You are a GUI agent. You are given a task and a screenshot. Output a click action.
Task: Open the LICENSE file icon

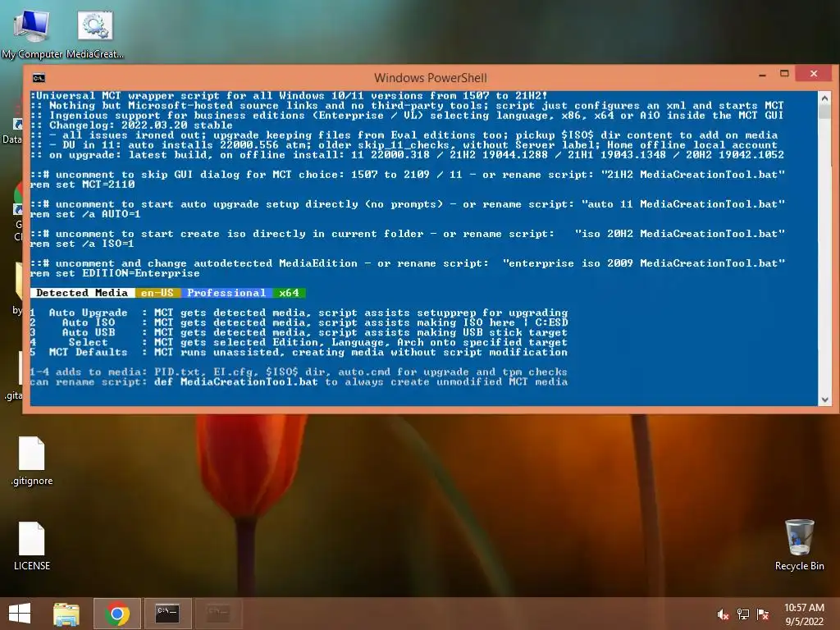tap(32, 546)
